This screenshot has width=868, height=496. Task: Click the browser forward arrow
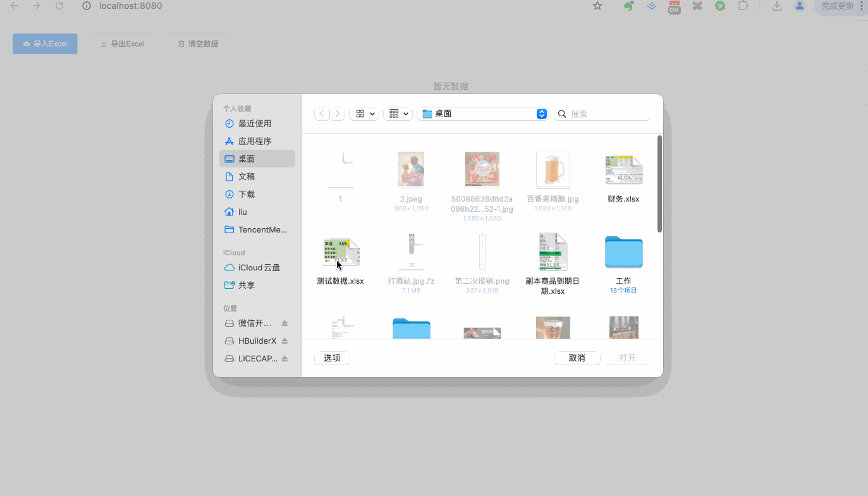click(x=37, y=6)
